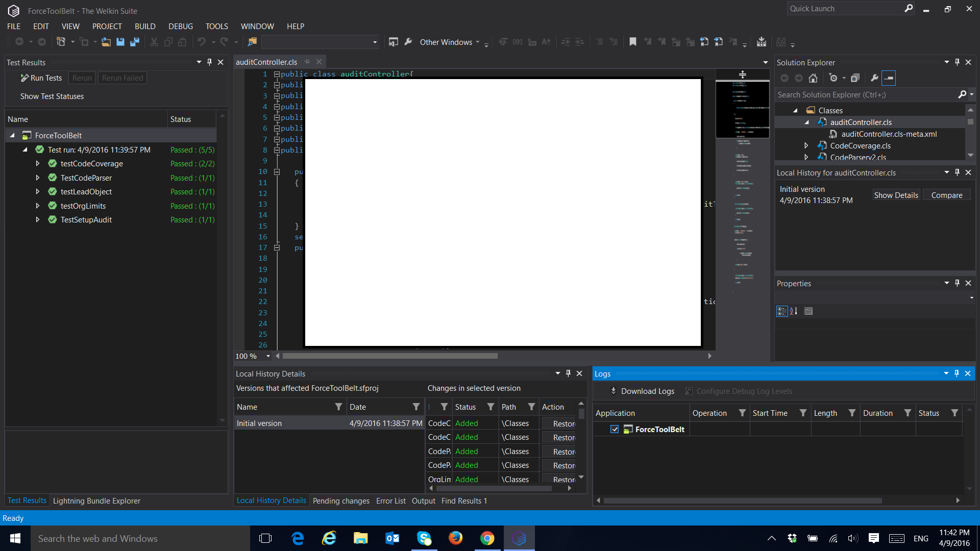Click Collapse All icon in Solution Explorer

pos(855,78)
